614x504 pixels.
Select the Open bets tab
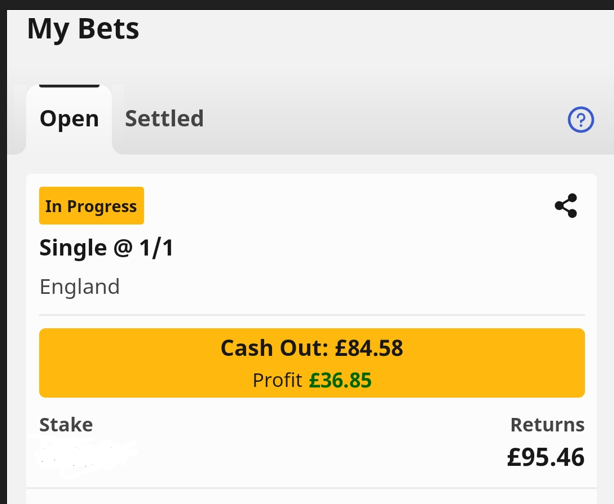69,119
